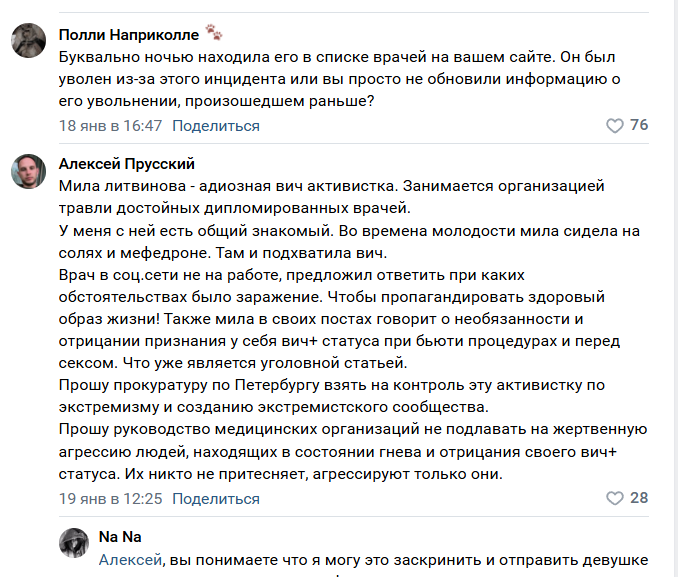Open the Алексей Прусский profile name link
Viewport: 678px width, 577px height.
point(127,164)
